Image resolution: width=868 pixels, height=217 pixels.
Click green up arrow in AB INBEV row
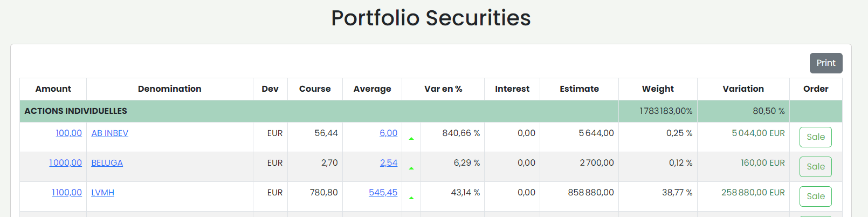click(411, 139)
